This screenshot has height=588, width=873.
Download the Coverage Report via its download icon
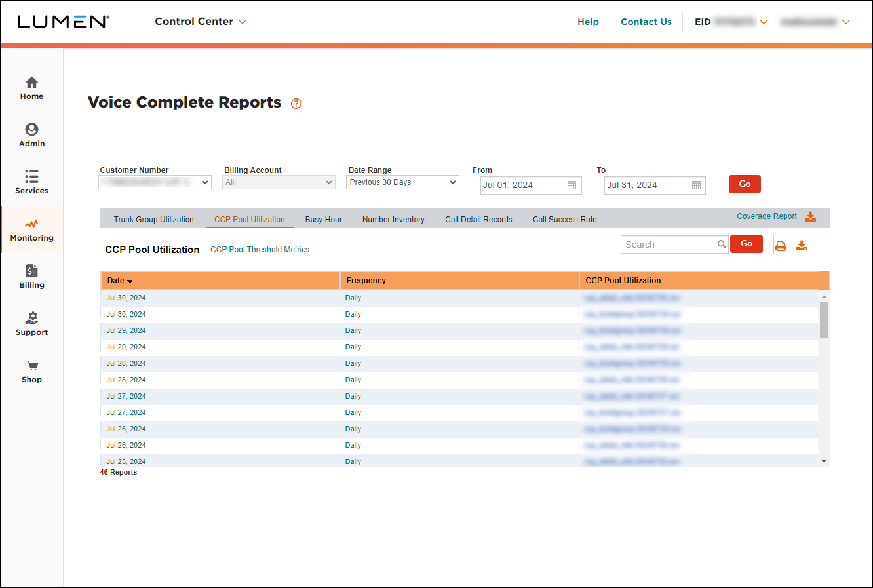point(811,216)
